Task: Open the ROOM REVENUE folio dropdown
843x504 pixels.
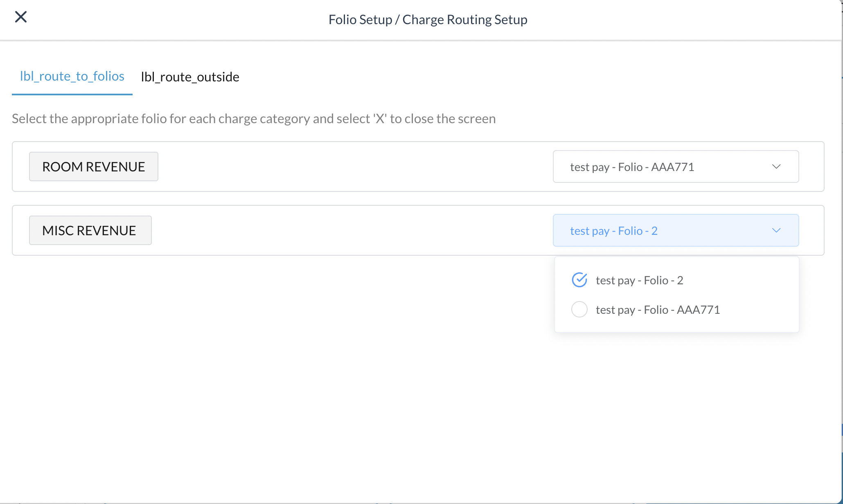Action: 675,166
